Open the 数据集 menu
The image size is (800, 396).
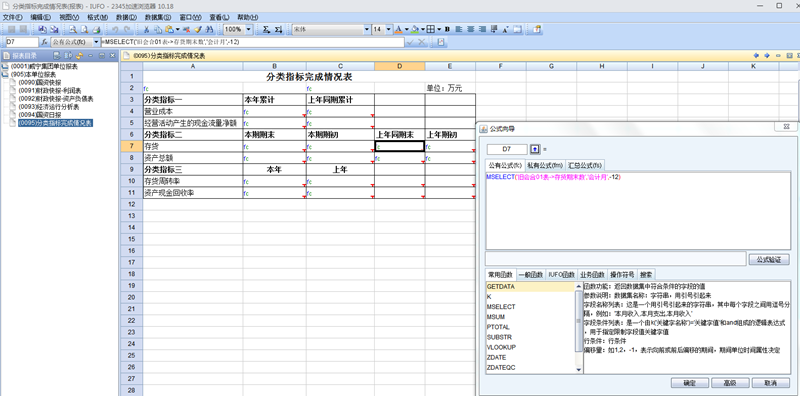coord(158,17)
